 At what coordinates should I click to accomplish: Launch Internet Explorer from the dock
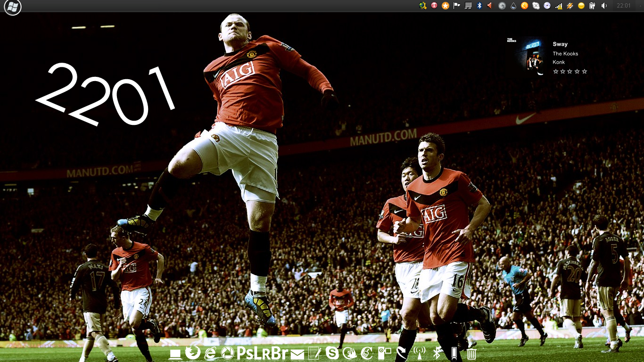pos(210,353)
